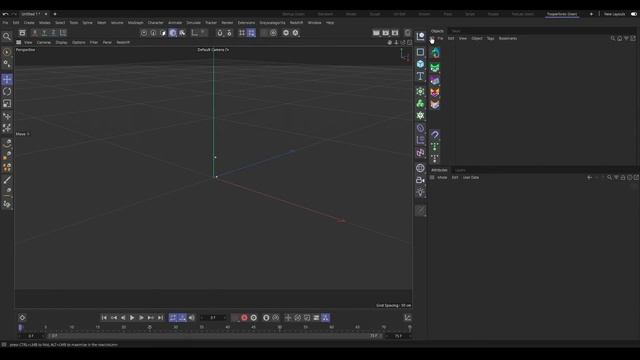Switch to the Objects tab
This screenshot has height=360, width=640.
[x=437, y=31]
